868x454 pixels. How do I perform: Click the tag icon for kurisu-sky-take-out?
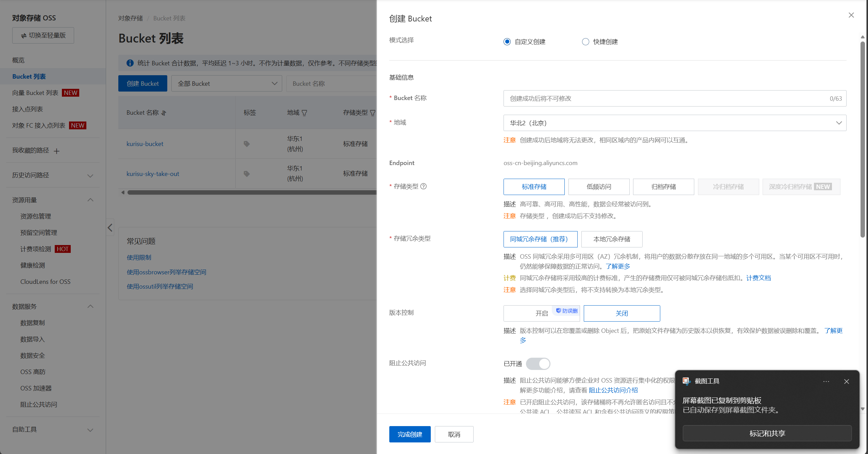[x=247, y=174]
